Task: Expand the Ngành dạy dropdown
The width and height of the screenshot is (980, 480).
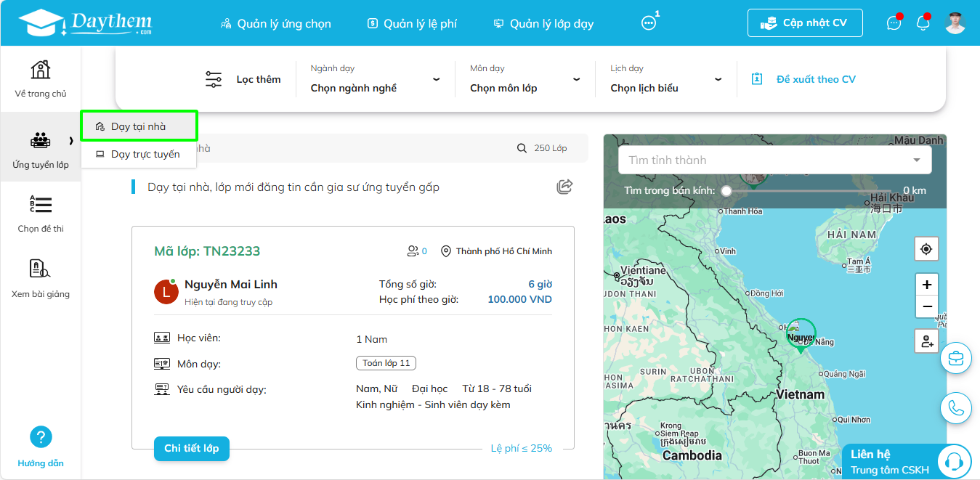Action: 375,79
